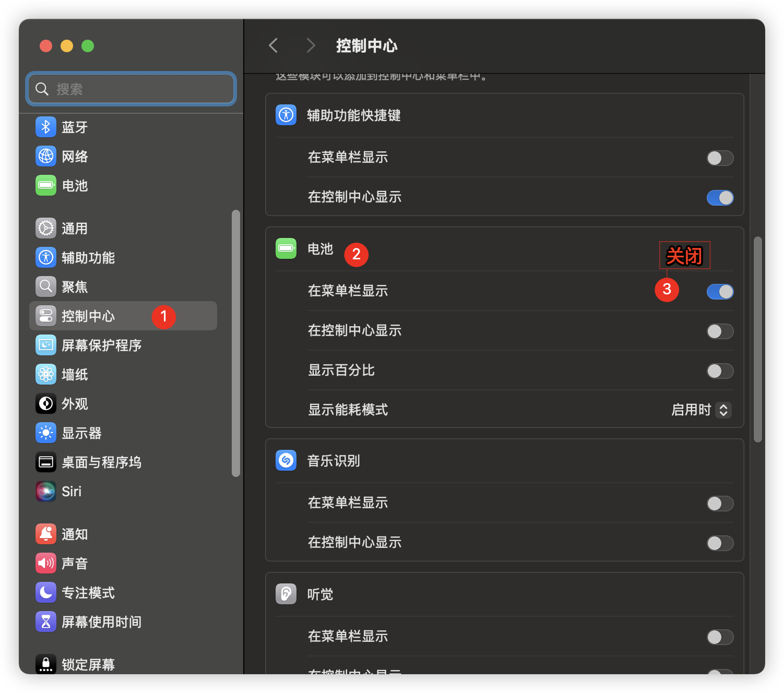
Task: Turn off battery show in menu bar
Action: [720, 292]
